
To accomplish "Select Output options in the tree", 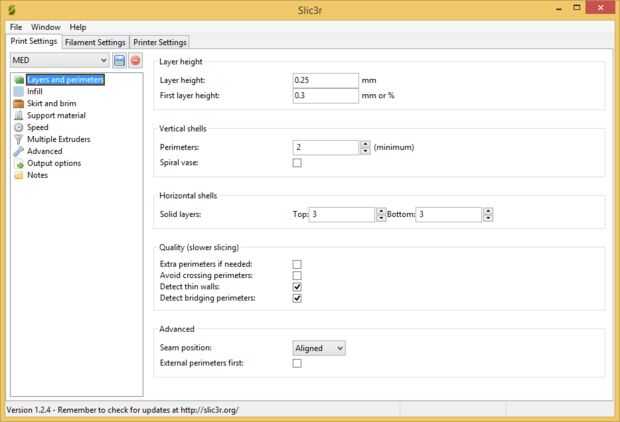I will point(54,163).
